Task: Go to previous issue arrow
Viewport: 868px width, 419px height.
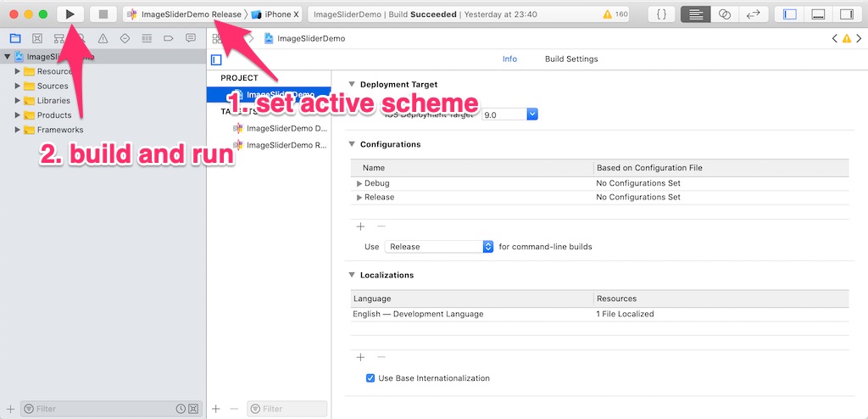Action: click(x=835, y=38)
